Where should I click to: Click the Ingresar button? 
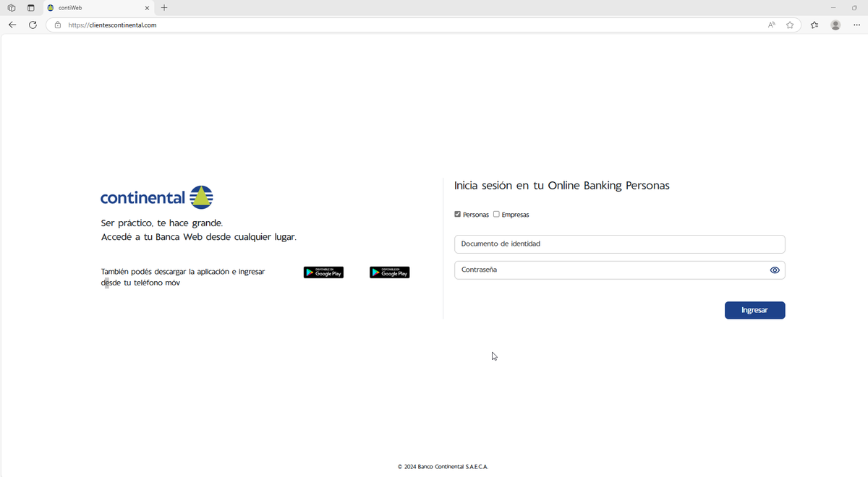(754, 310)
